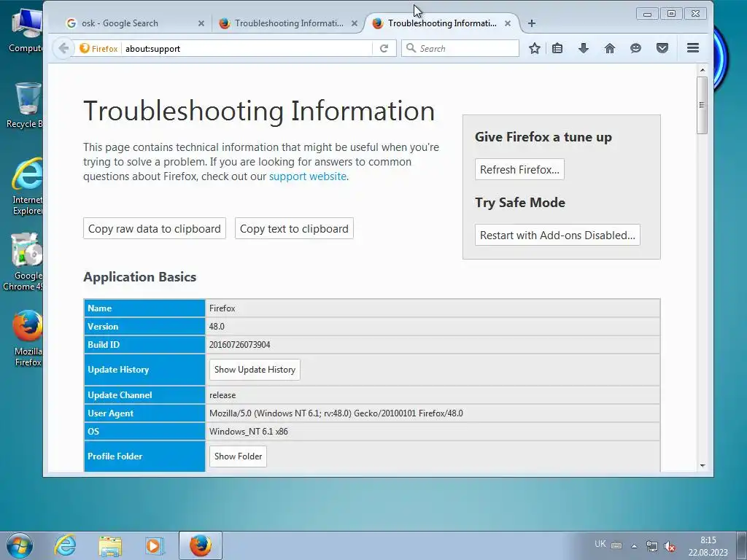
Task: Open a new tab with the plus icon
Action: coord(532,23)
